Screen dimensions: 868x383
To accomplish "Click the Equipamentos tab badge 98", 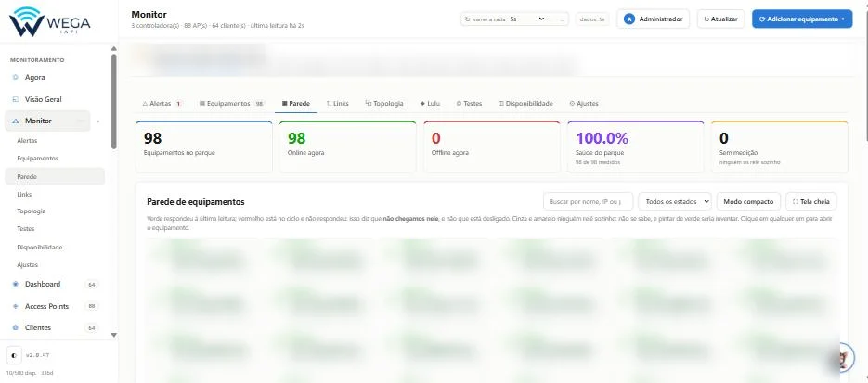I will coord(259,103).
